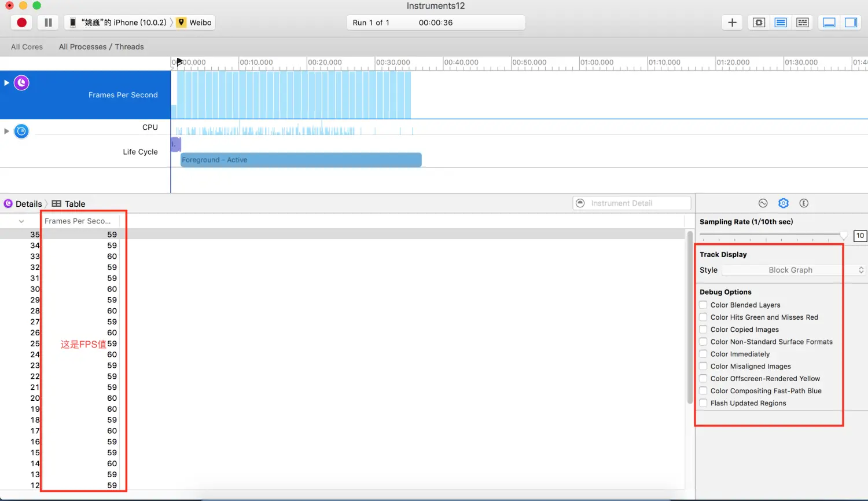Click the Life Cycle track label
This screenshot has height=501, width=868.
(x=140, y=152)
